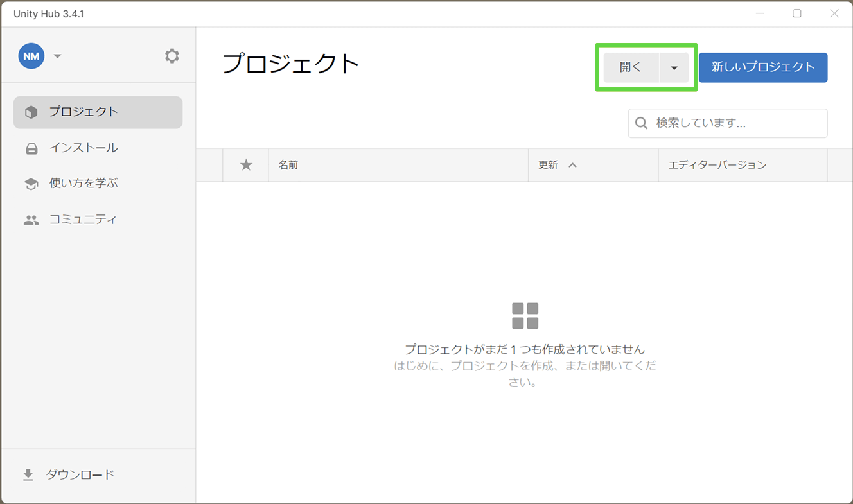The width and height of the screenshot is (853, 504).
Task: Expand the dropdown arrow next to 開く
Action: (674, 67)
